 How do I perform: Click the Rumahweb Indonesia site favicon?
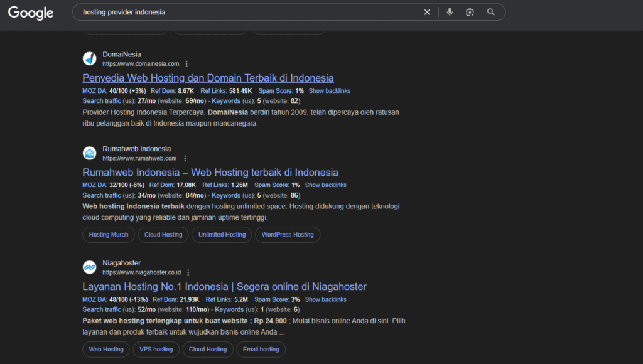(x=89, y=153)
